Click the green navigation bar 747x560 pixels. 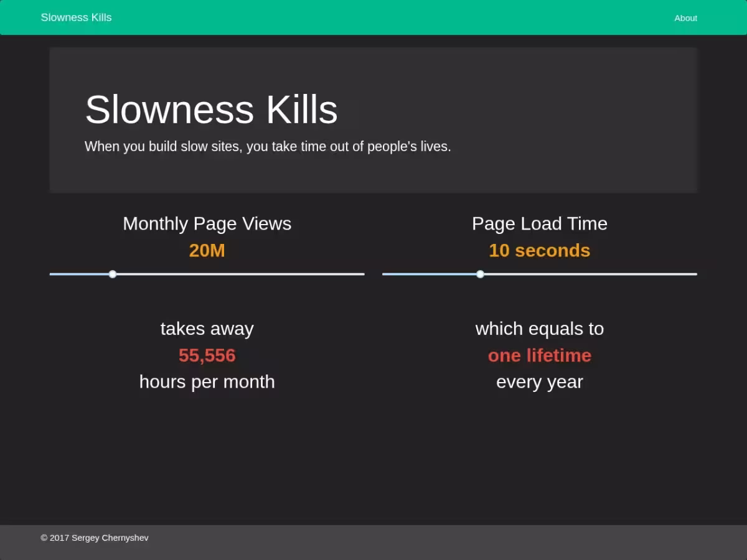coord(374,17)
